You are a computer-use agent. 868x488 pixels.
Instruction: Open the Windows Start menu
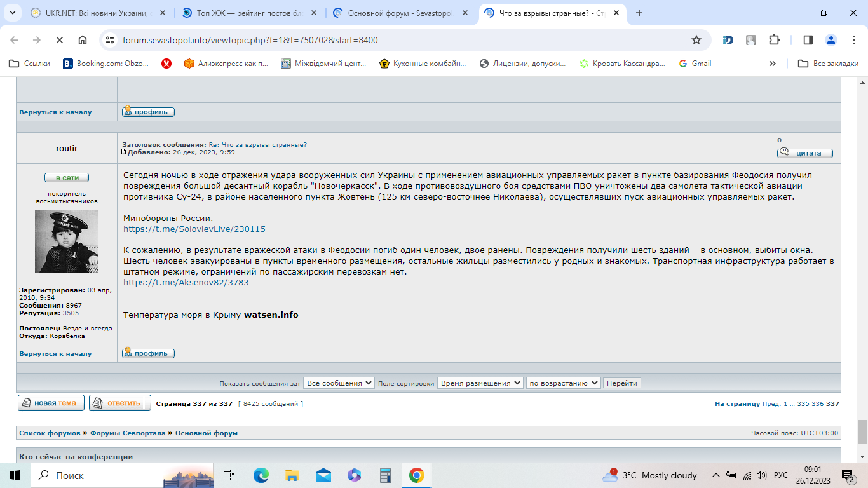15,475
